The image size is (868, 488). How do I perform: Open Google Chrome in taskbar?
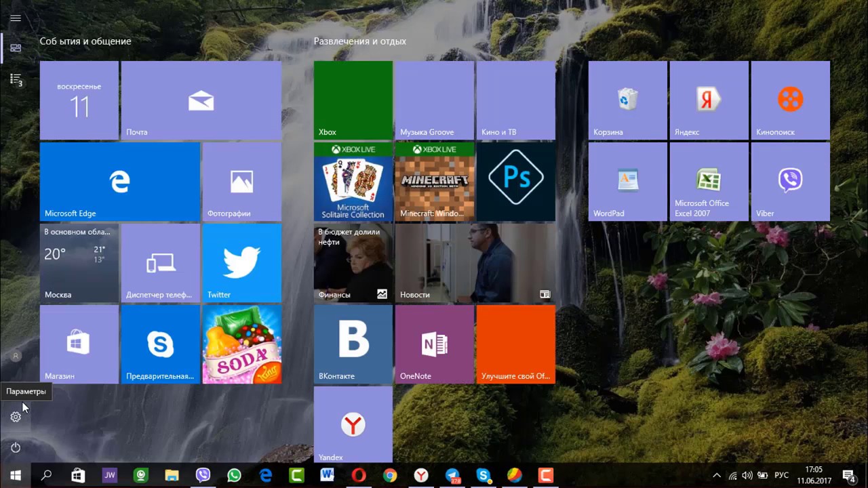[x=390, y=476]
